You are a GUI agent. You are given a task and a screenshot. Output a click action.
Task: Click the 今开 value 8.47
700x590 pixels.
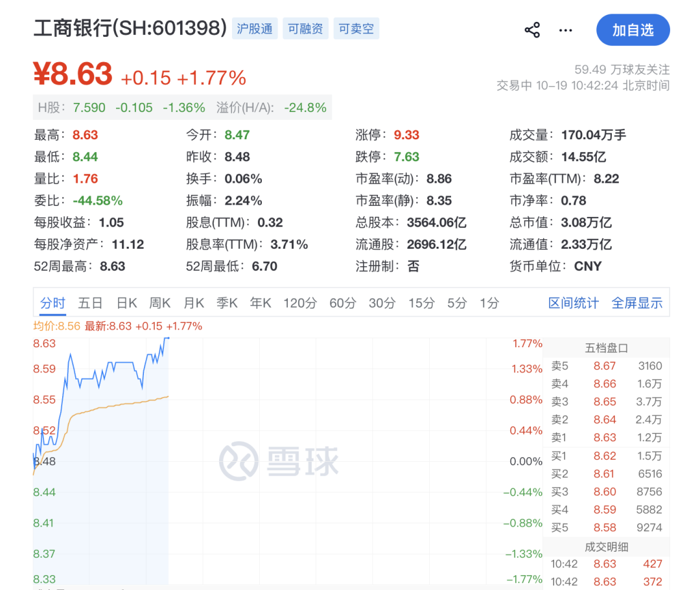[x=237, y=135]
